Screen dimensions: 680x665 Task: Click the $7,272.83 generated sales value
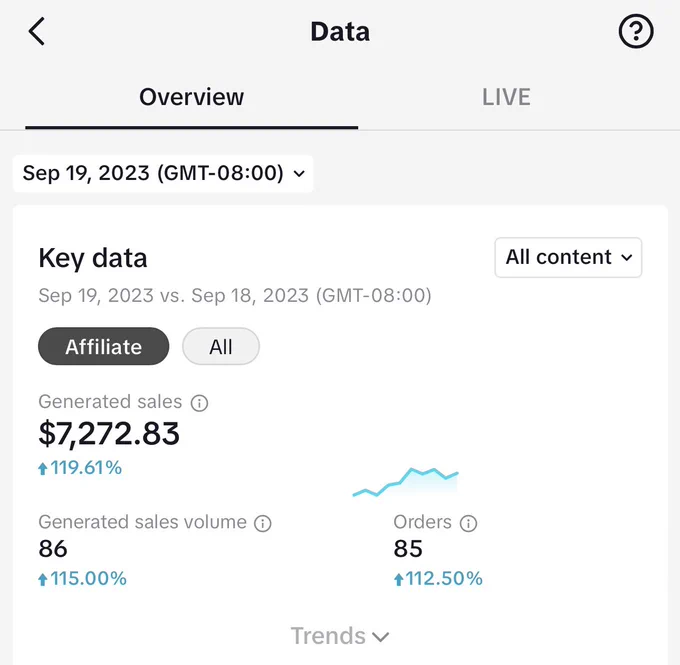109,434
